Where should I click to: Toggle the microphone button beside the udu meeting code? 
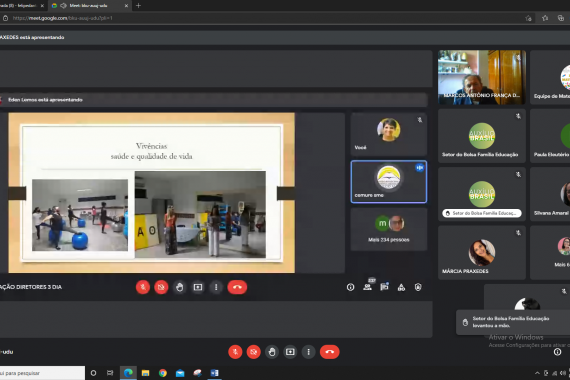[235, 352]
